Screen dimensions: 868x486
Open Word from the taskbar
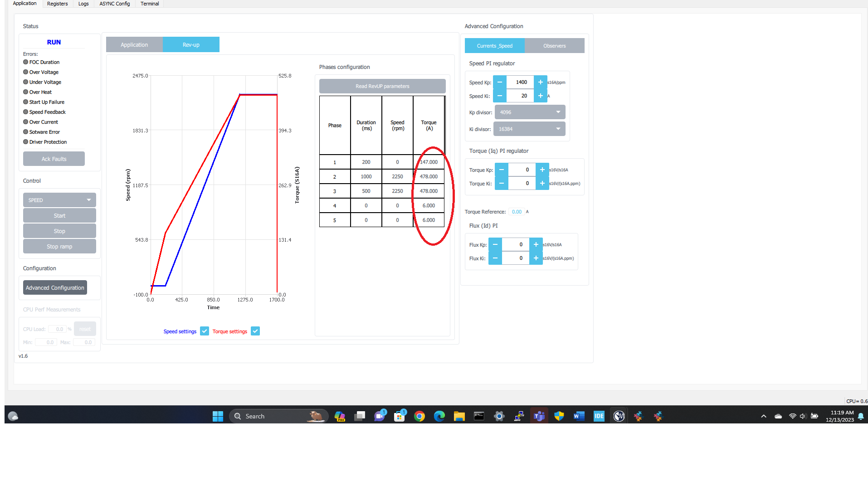[579, 416]
